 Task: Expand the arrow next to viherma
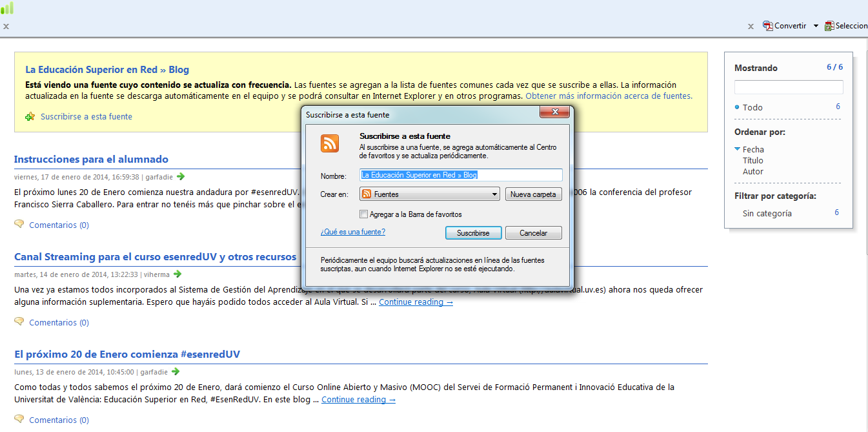click(x=178, y=274)
